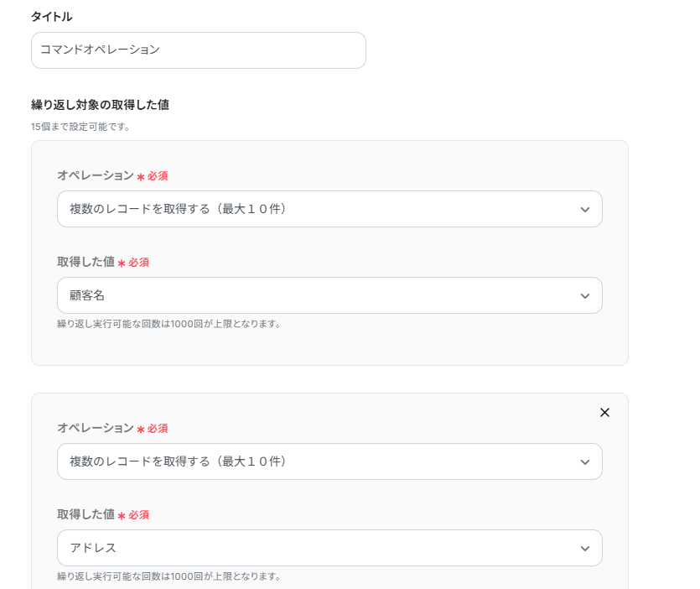The image size is (700, 589).
Task: Click the chevron on the second オペレーション select
Action: [585, 462]
